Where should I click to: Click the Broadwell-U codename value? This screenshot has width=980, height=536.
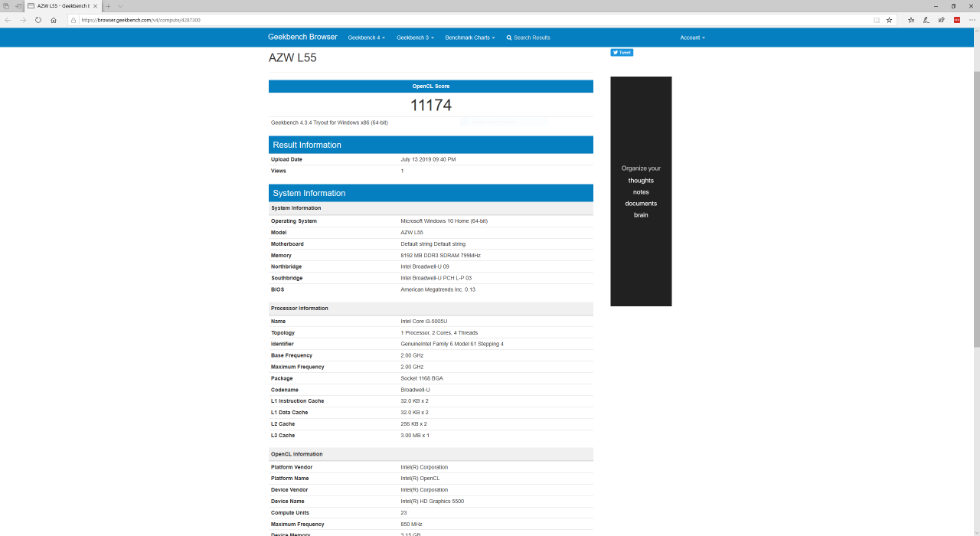tap(415, 390)
